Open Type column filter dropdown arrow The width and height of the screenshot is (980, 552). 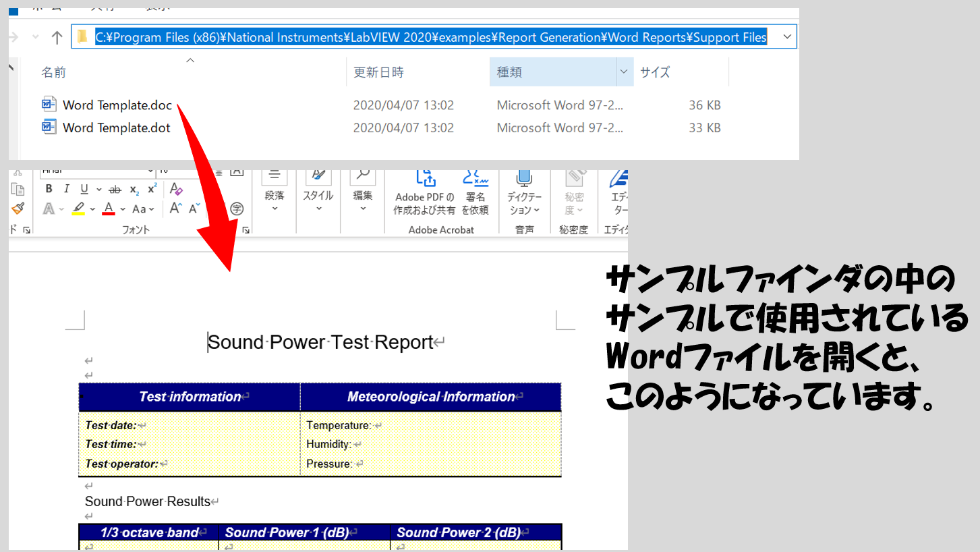[x=623, y=72]
